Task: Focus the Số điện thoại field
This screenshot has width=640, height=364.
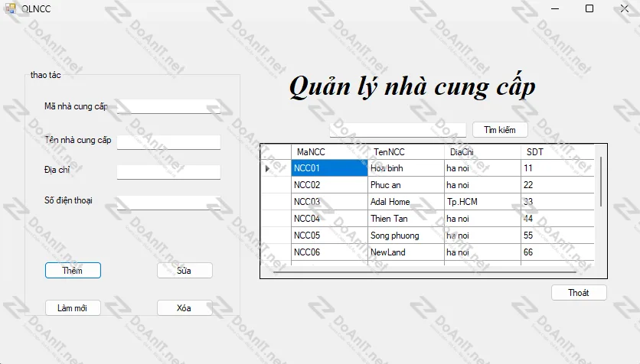Action: tap(168, 203)
